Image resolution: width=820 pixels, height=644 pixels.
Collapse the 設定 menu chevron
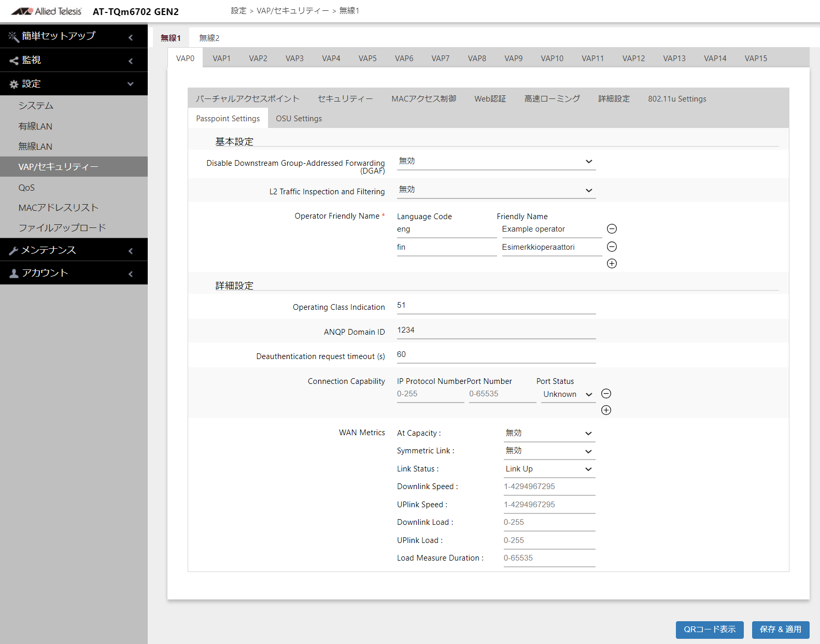coord(131,84)
